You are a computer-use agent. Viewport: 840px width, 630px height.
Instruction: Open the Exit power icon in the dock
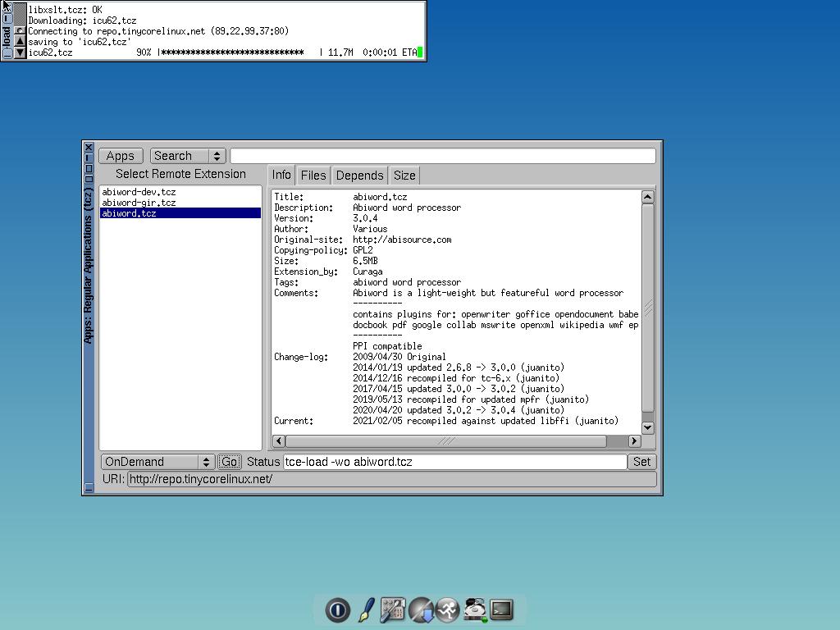(337, 609)
